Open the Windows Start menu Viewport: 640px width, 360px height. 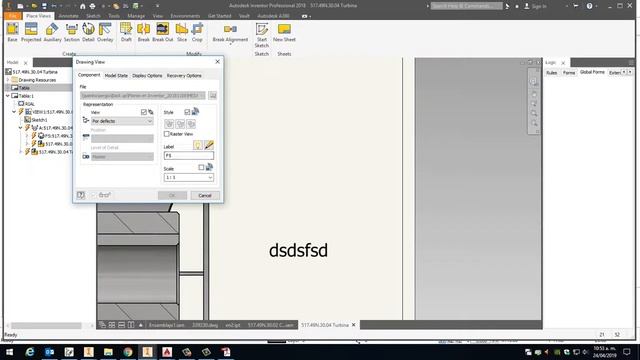point(9,352)
